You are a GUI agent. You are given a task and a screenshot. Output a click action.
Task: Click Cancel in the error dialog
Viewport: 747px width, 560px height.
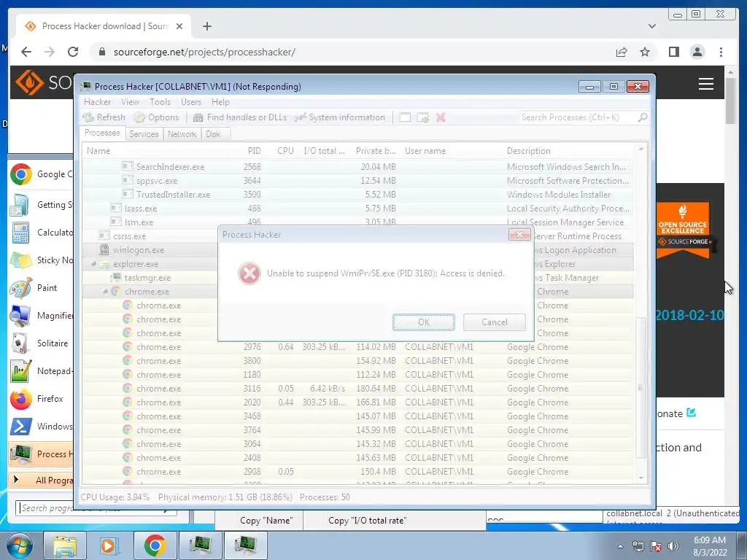(494, 322)
